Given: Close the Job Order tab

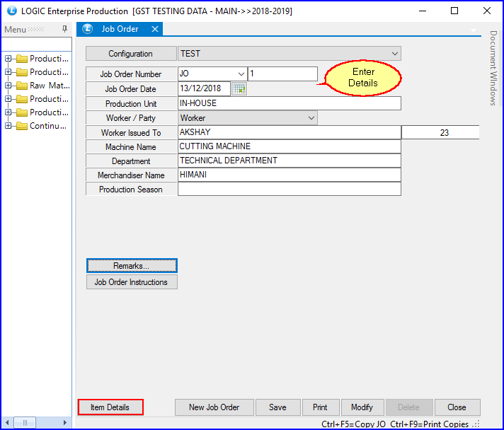Looking at the screenshot, I should pyautogui.click(x=155, y=29).
